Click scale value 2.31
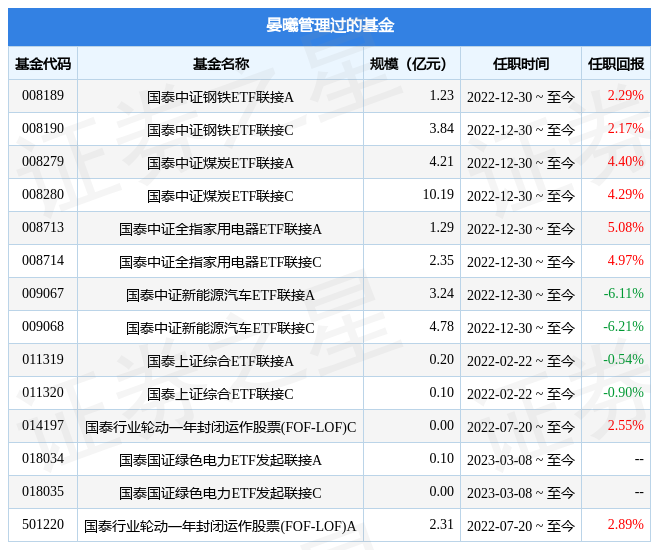The width and height of the screenshot is (651, 550). pyautogui.click(x=441, y=525)
